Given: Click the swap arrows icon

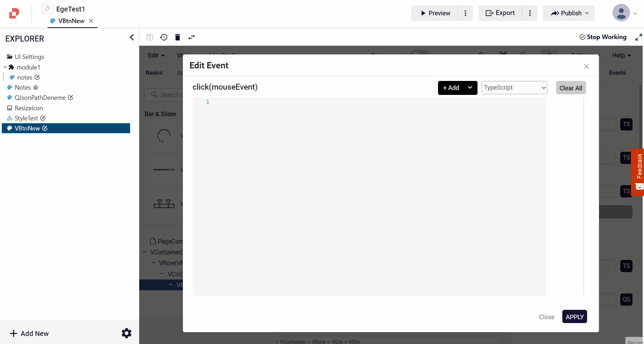Looking at the screenshot, I should (192, 37).
